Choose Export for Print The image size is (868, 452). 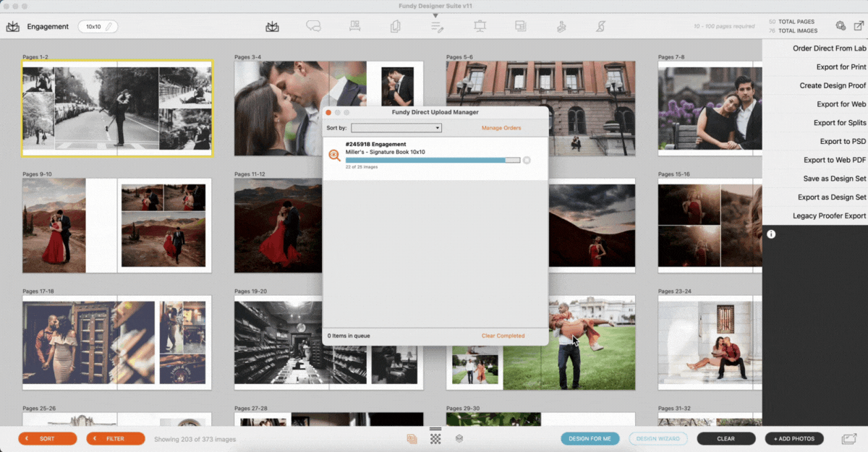[841, 67]
